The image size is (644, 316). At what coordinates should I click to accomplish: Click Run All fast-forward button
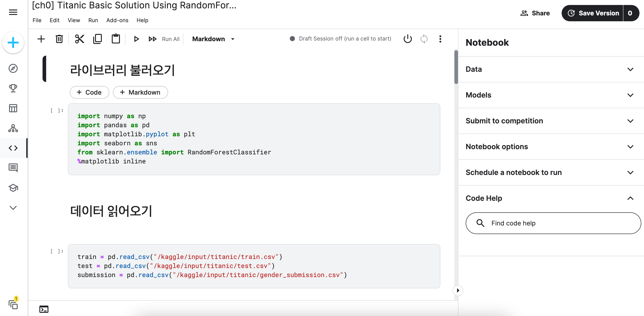pyautogui.click(x=164, y=39)
